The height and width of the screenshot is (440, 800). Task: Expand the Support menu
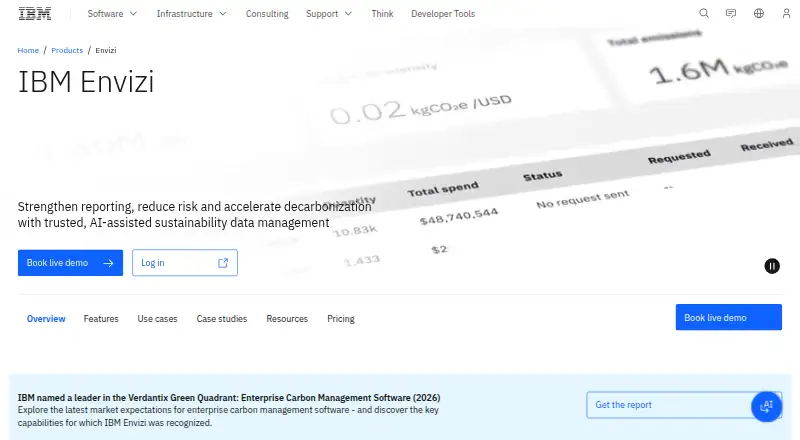(329, 14)
